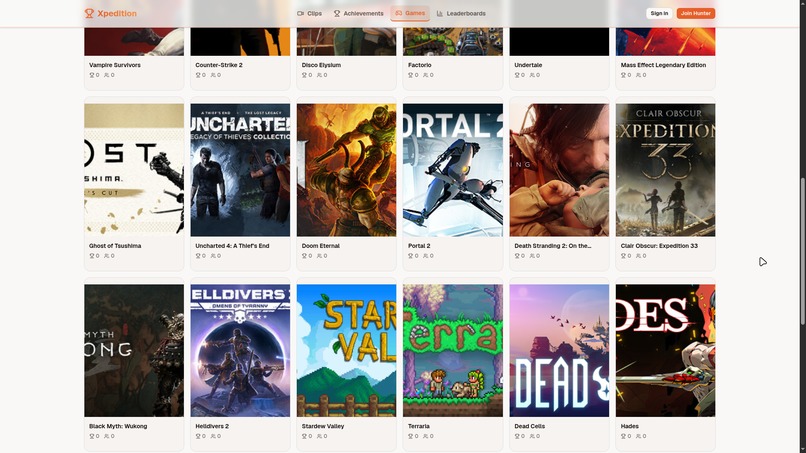Open the Terraria cover art
The height and width of the screenshot is (453, 806).
coord(453,351)
